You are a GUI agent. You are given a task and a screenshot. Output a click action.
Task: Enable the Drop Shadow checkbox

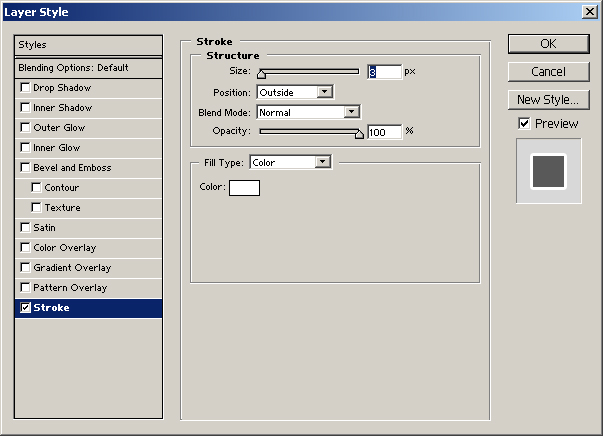point(25,88)
